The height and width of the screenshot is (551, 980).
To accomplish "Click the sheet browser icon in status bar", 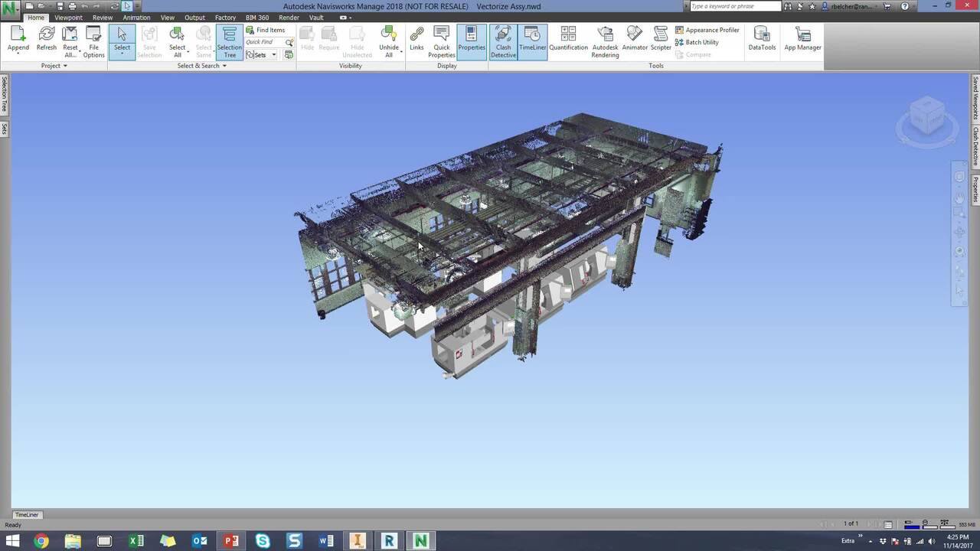I will pyautogui.click(x=888, y=524).
